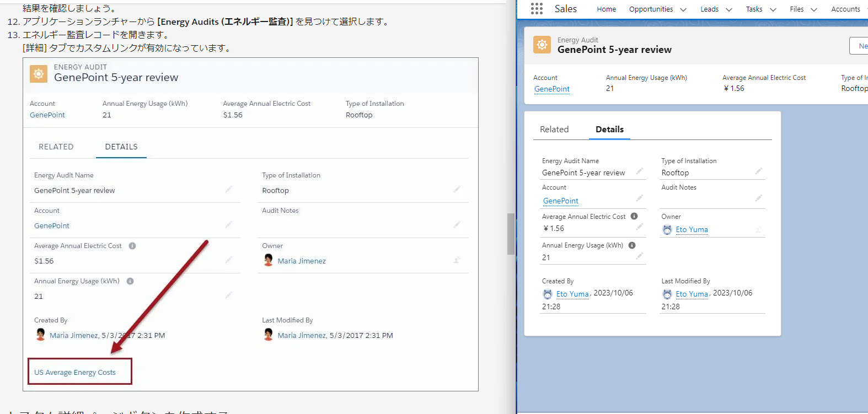Click Annual Energy Usage pencil in tutorial image
The height and width of the screenshot is (414, 868).
pos(229,295)
